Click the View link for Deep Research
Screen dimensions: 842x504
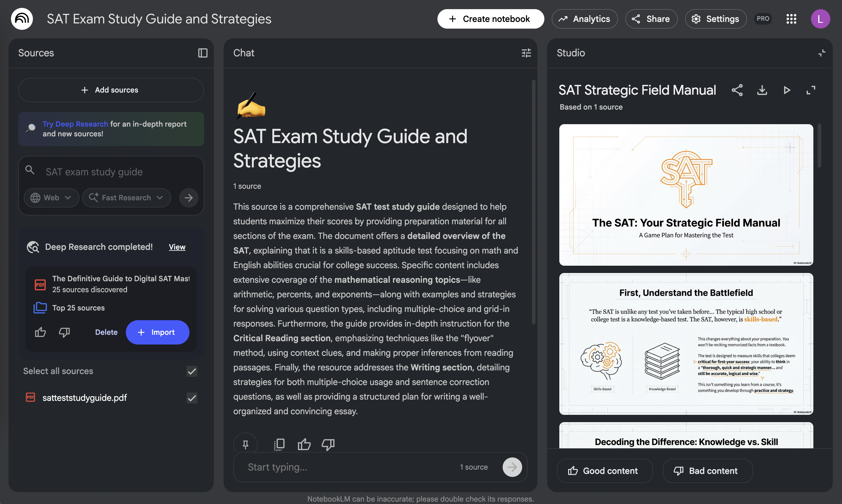[x=177, y=247]
